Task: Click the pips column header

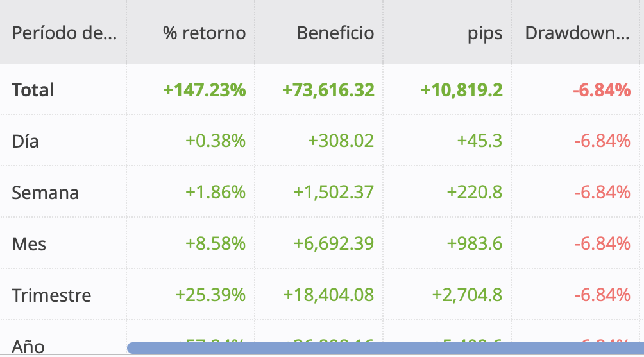Action: (485, 33)
